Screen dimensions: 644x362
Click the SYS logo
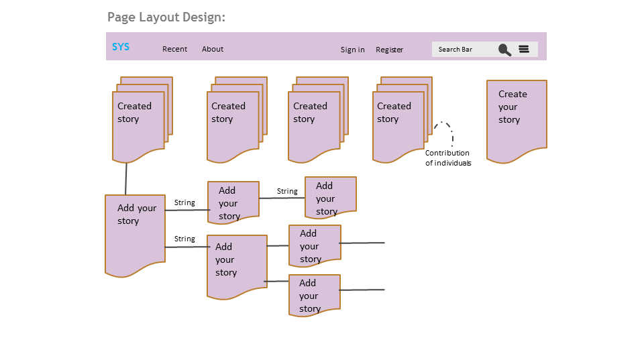(x=121, y=47)
